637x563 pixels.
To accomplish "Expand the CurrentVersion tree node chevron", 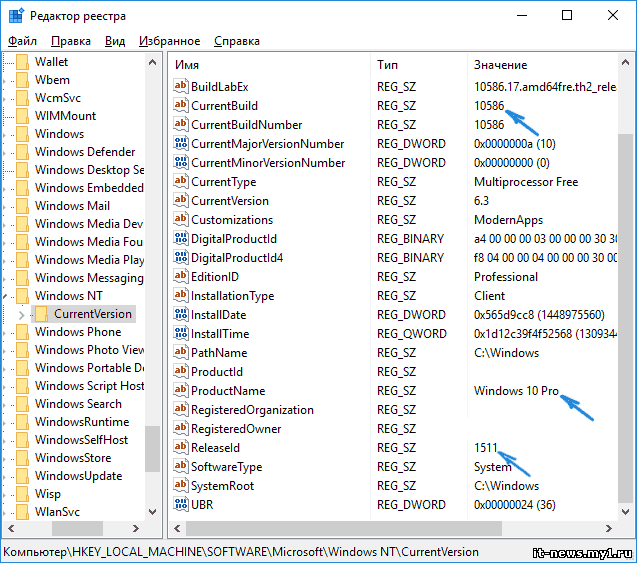I will (x=22, y=315).
